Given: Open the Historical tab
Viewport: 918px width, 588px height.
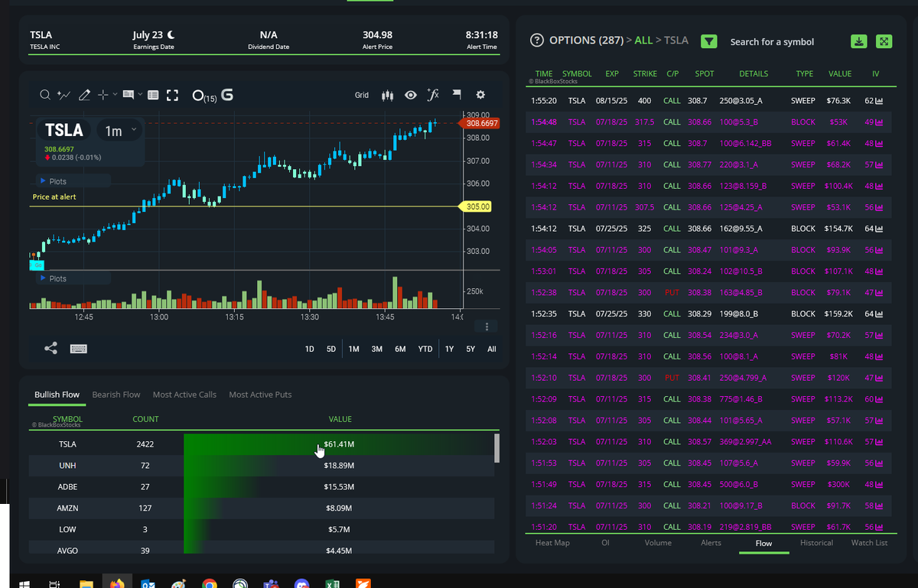Looking at the screenshot, I should [816, 543].
